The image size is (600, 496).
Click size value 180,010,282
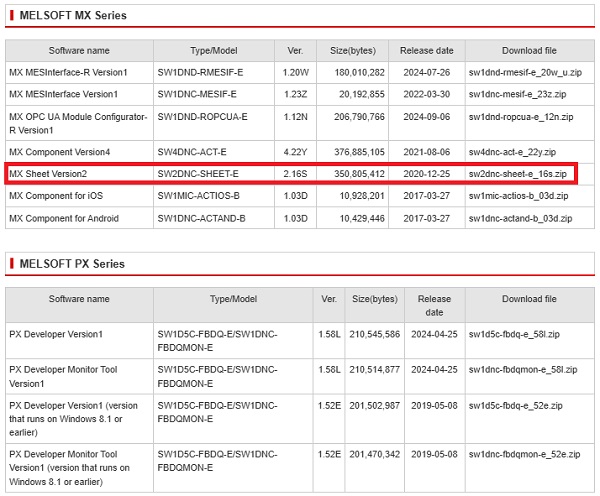pos(359,72)
